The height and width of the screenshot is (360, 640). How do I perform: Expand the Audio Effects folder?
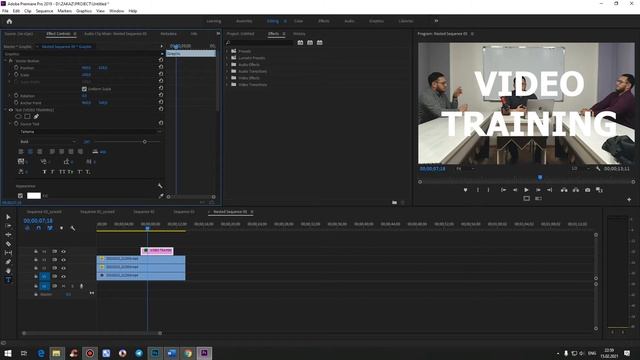click(227, 64)
